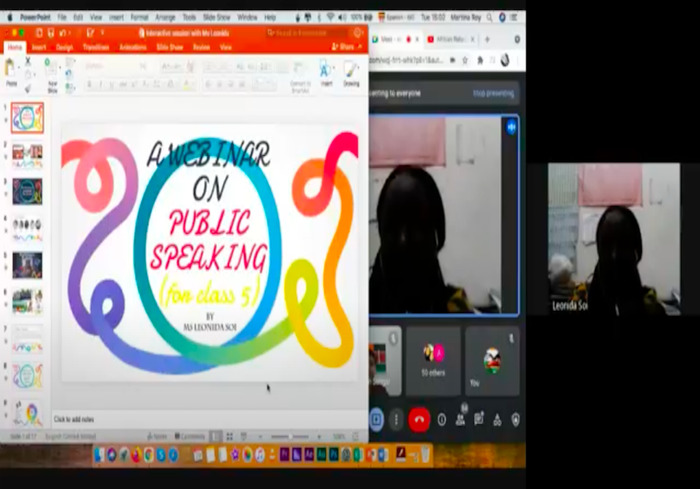This screenshot has height=489, width=700.
Task: Open new Chrome tab with plus button
Action: [487, 39]
